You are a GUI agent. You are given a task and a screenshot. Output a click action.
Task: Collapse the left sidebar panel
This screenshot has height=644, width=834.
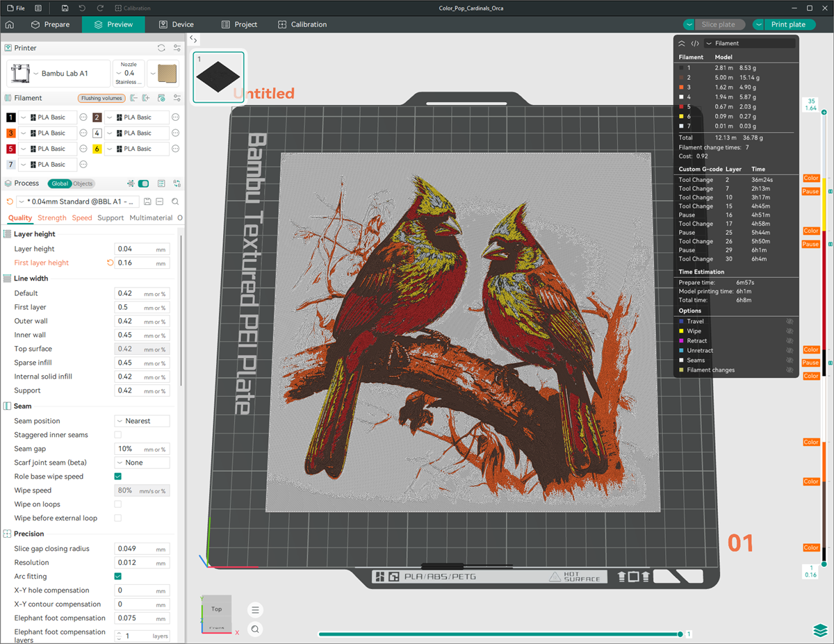tap(193, 40)
